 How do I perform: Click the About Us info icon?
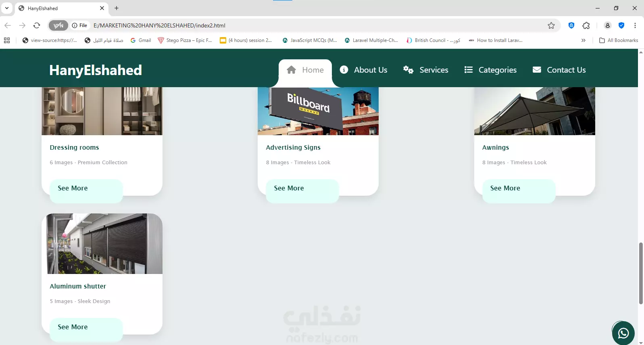(x=344, y=70)
